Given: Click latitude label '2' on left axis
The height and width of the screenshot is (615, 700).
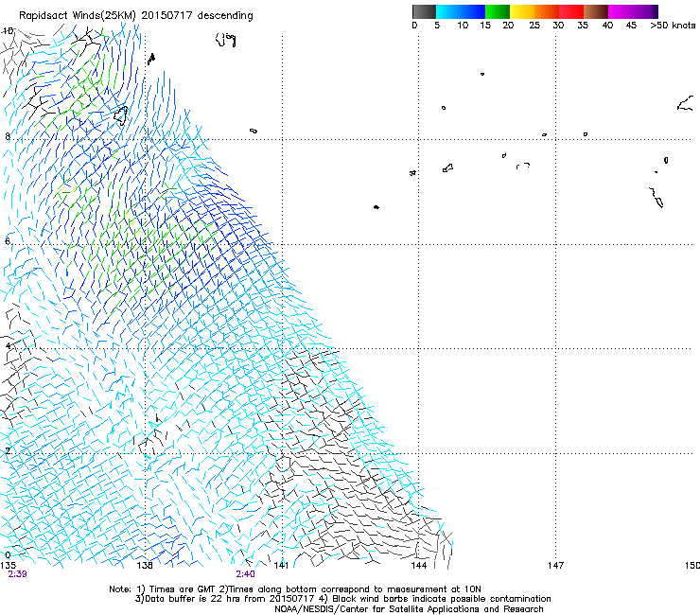Looking at the screenshot, I should [x=8, y=450].
